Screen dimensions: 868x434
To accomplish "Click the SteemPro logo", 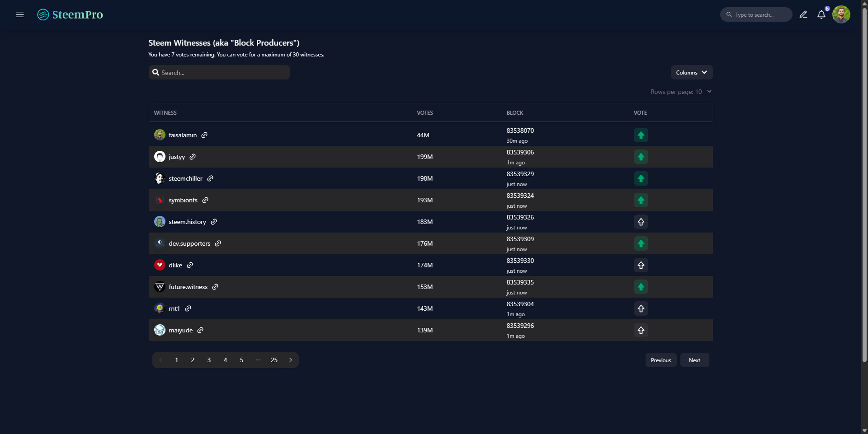I will 70,14.
